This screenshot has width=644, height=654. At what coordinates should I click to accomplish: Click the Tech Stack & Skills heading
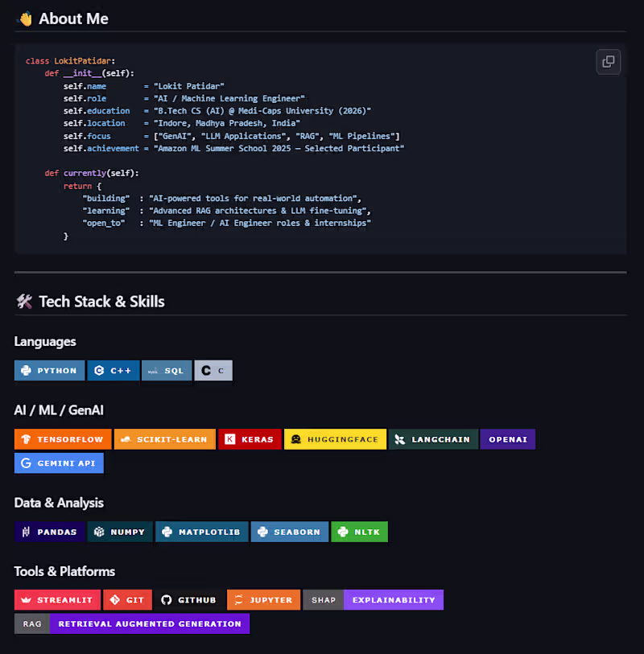click(90, 302)
